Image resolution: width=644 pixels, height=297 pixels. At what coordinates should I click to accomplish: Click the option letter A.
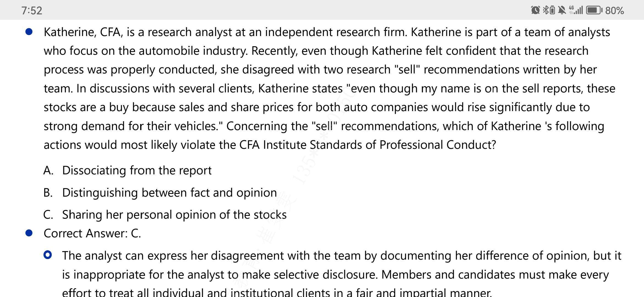(x=48, y=170)
